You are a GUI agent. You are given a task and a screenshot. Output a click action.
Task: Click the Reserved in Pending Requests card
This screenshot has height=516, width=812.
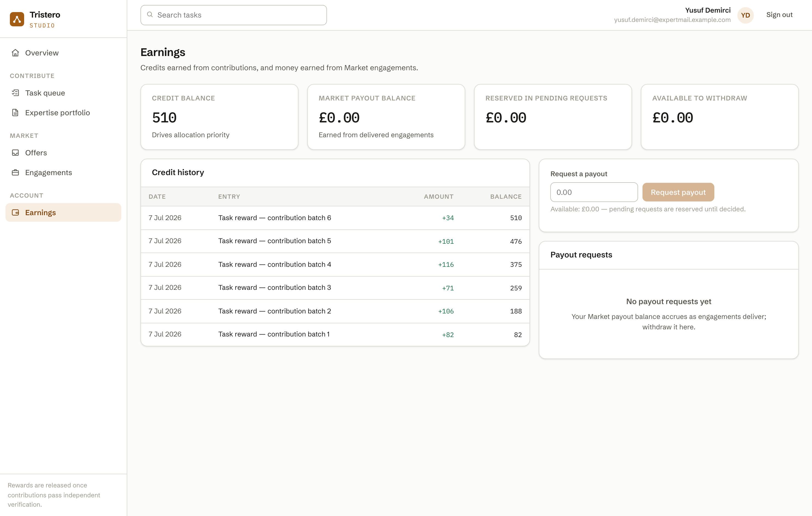[x=553, y=117]
